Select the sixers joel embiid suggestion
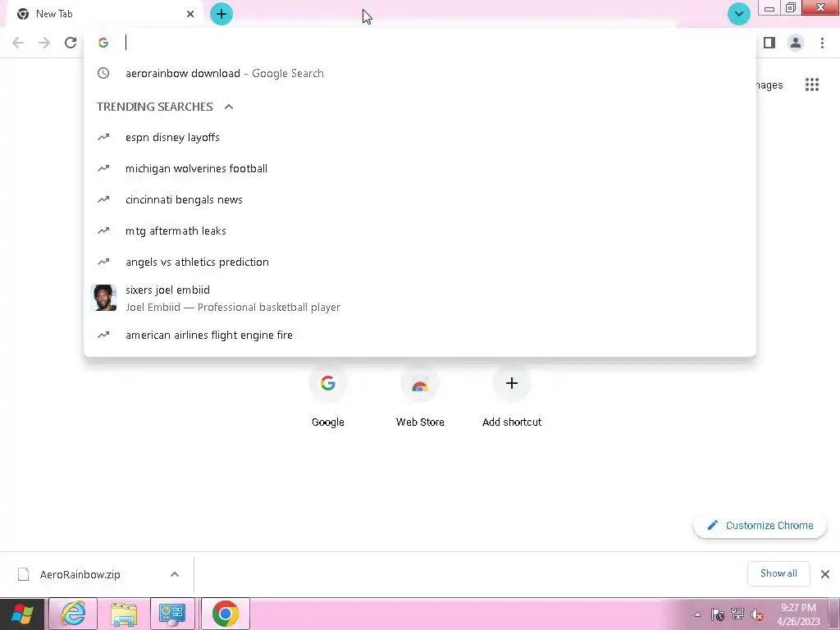This screenshot has width=840, height=630. (420, 298)
